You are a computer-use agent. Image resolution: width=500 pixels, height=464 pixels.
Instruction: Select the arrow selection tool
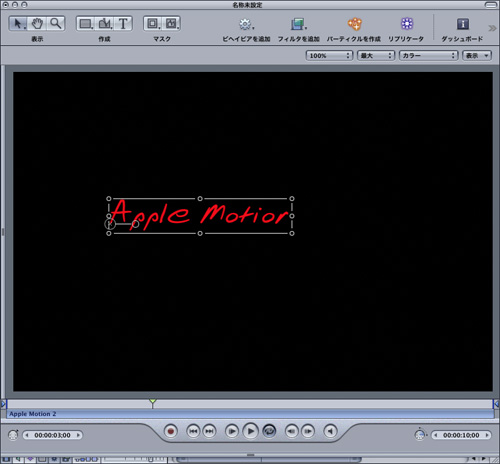(18, 24)
